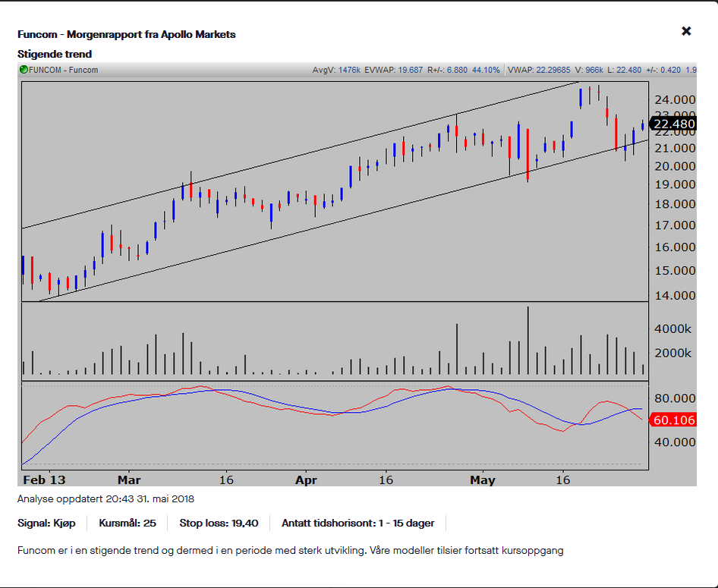Click the 16.000 price axis label
Image resolution: width=718 pixels, height=588 pixels.
pyautogui.click(x=675, y=247)
